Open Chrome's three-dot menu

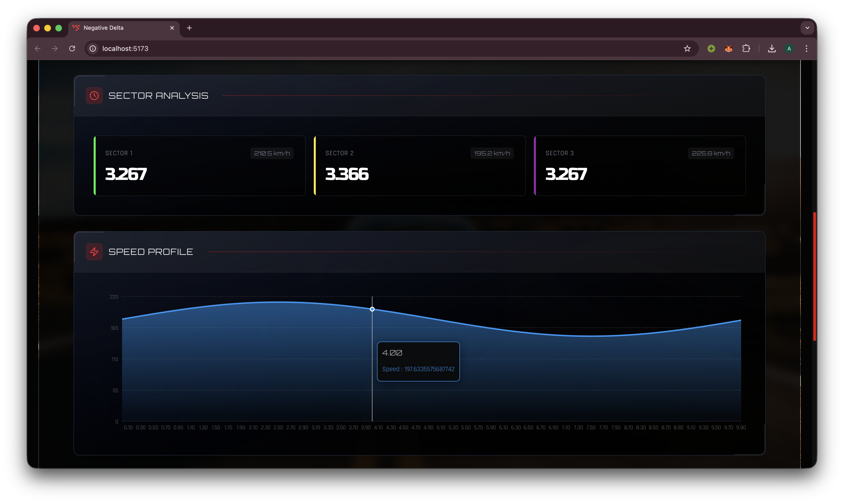pos(807,49)
